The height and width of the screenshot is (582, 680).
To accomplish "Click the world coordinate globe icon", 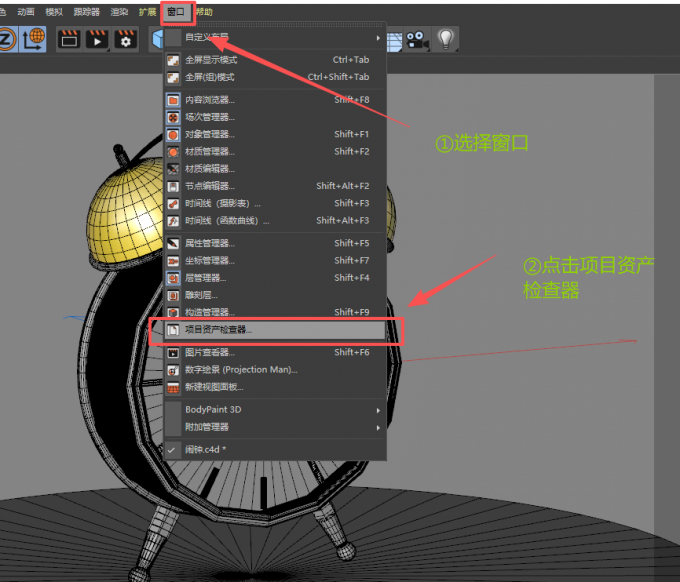I will click(x=33, y=39).
